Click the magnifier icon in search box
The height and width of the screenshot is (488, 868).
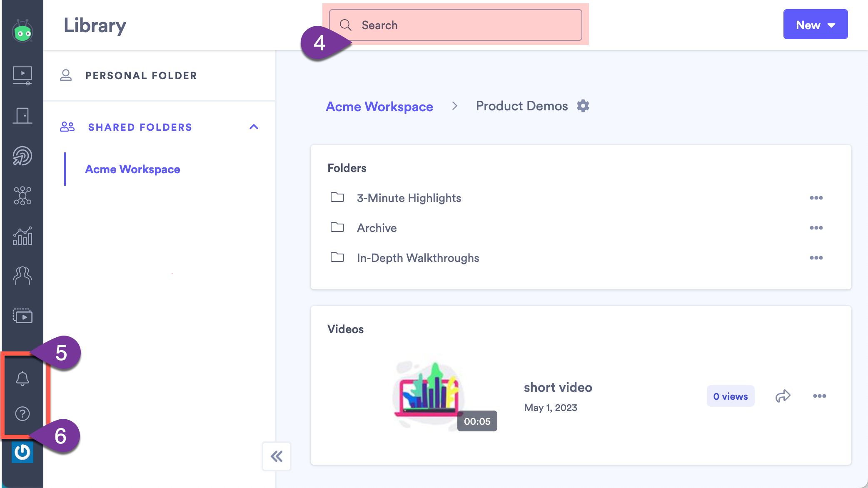346,25
